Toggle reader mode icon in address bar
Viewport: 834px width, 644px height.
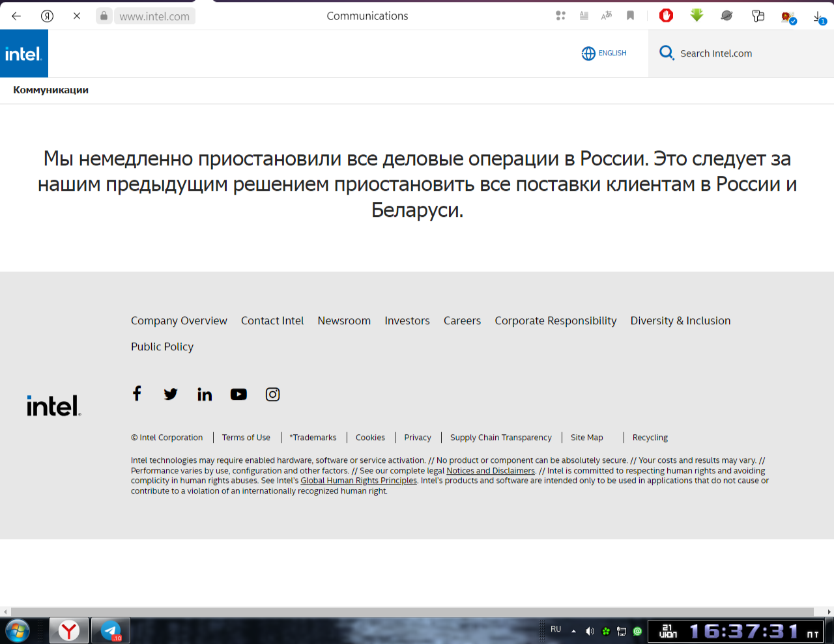pyautogui.click(x=584, y=16)
